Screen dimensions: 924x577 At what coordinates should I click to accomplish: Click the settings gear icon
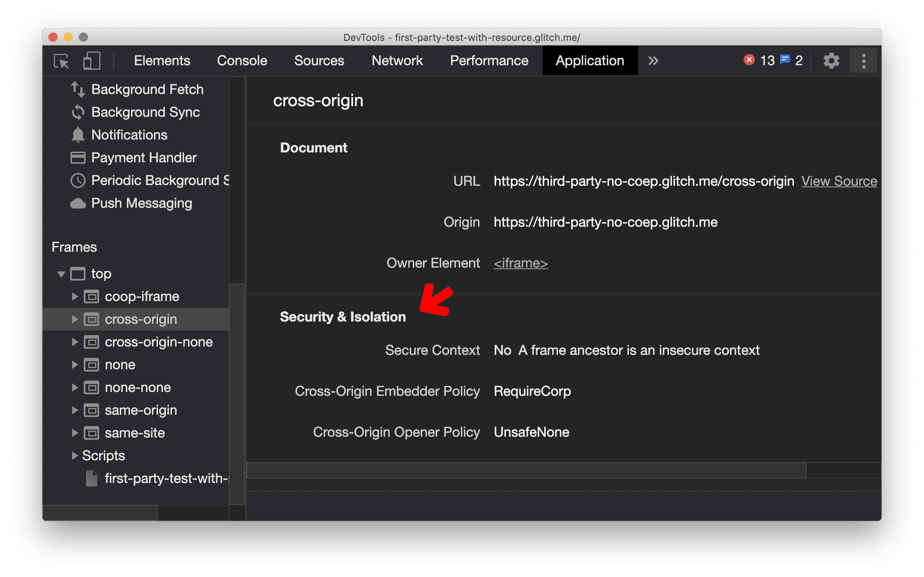(x=831, y=61)
